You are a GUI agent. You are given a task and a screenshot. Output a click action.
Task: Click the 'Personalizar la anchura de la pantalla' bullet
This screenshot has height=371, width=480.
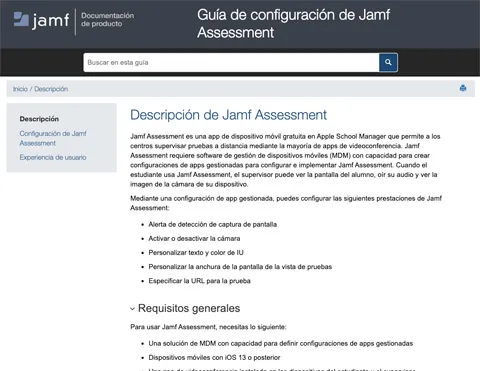[240, 267]
